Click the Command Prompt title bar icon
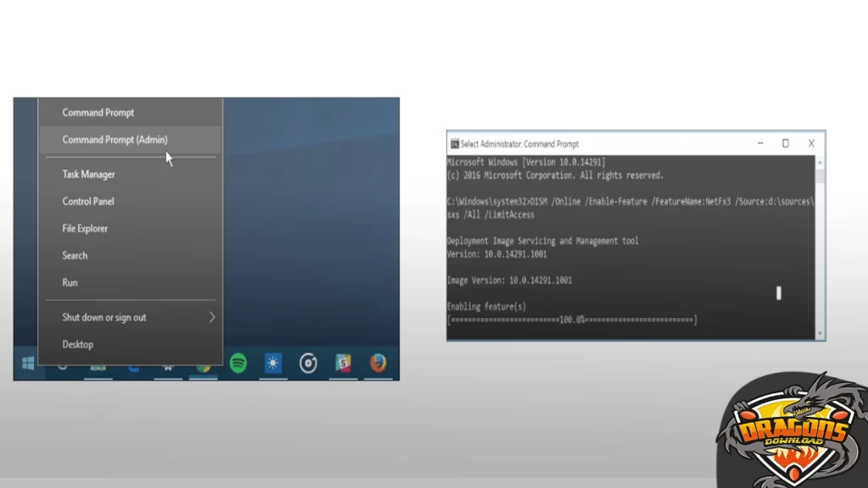This screenshot has width=868, height=488. pos(454,144)
